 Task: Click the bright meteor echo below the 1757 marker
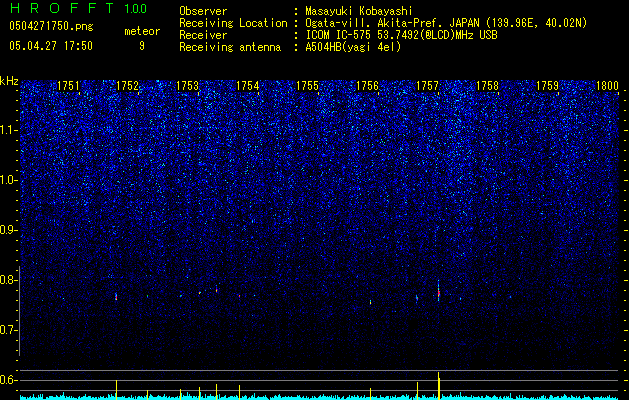438,292
